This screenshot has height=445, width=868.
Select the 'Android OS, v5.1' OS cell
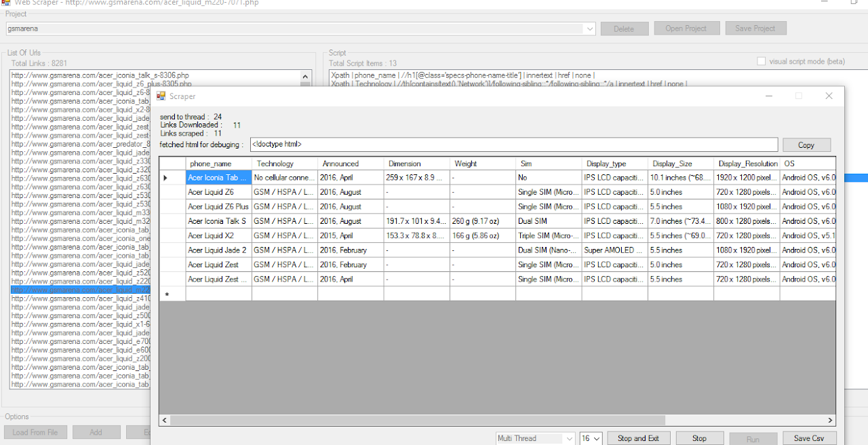point(808,235)
